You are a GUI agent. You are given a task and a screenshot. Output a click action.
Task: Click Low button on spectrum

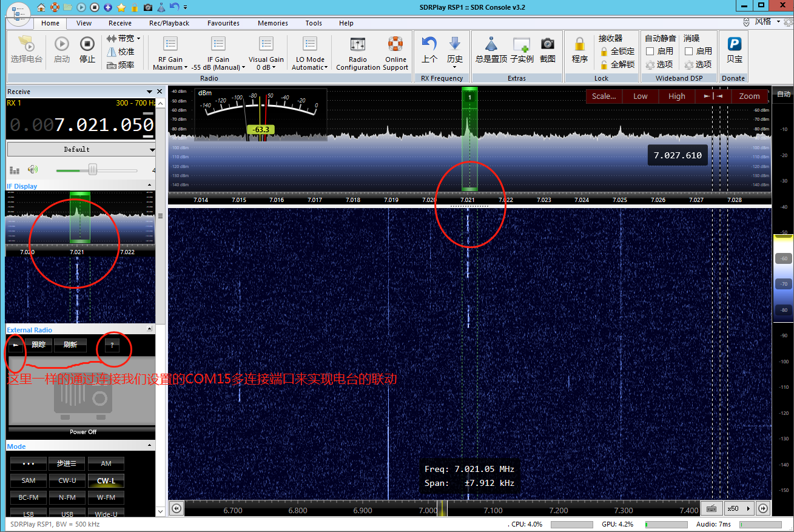pyautogui.click(x=641, y=96)
